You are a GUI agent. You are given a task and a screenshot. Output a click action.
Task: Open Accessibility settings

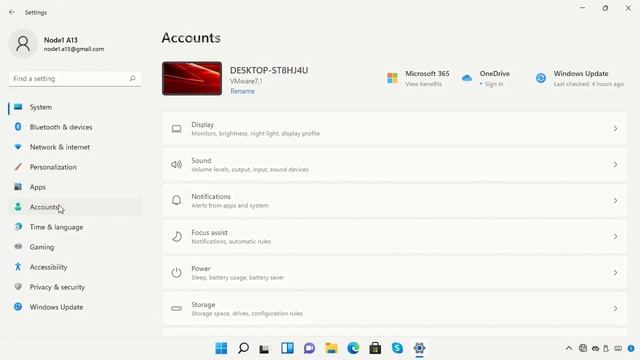coord(75,267)
